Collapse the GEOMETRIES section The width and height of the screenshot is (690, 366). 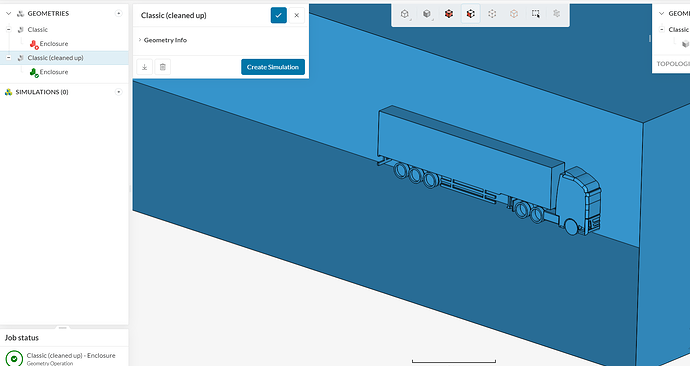pos(8,14)
